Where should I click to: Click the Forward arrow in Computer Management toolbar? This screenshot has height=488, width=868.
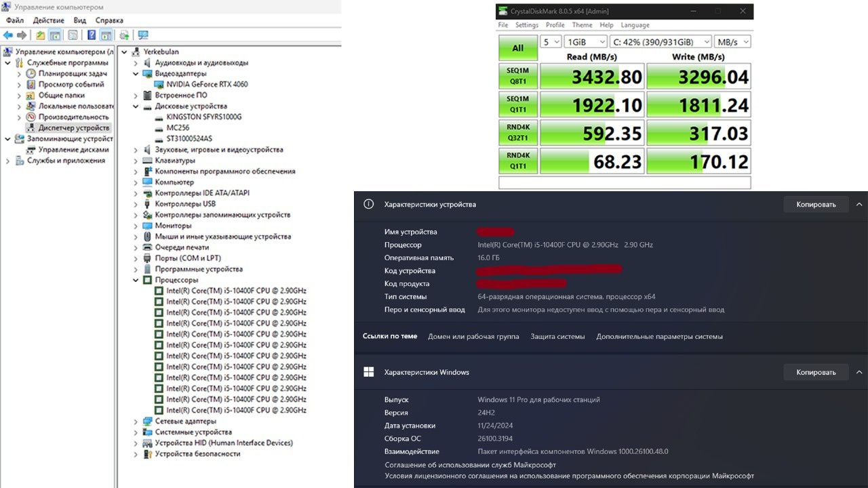[22, 35]
